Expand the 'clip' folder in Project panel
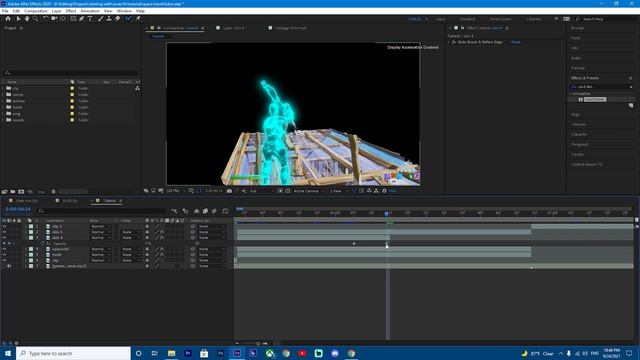This screenshot has width=640, height=360. coord(3,88)
